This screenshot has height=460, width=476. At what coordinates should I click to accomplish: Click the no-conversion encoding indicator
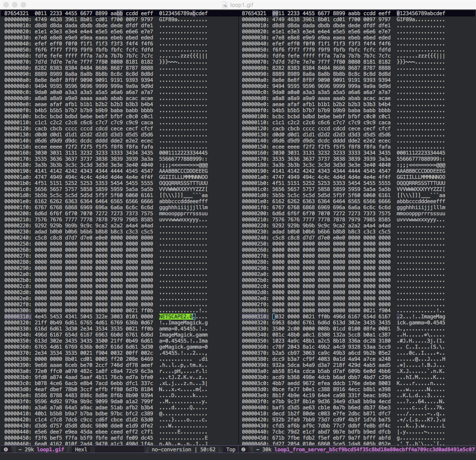[172, 449]
